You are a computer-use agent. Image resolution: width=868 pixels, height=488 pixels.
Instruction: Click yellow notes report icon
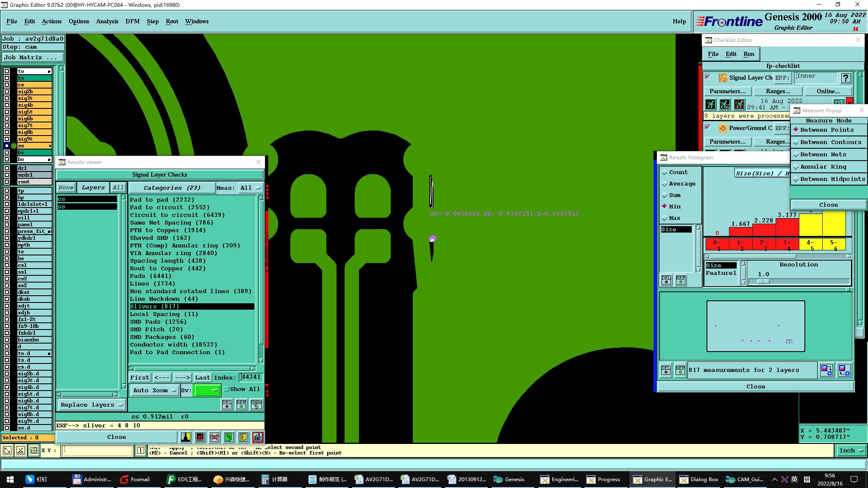click(243, 437)
